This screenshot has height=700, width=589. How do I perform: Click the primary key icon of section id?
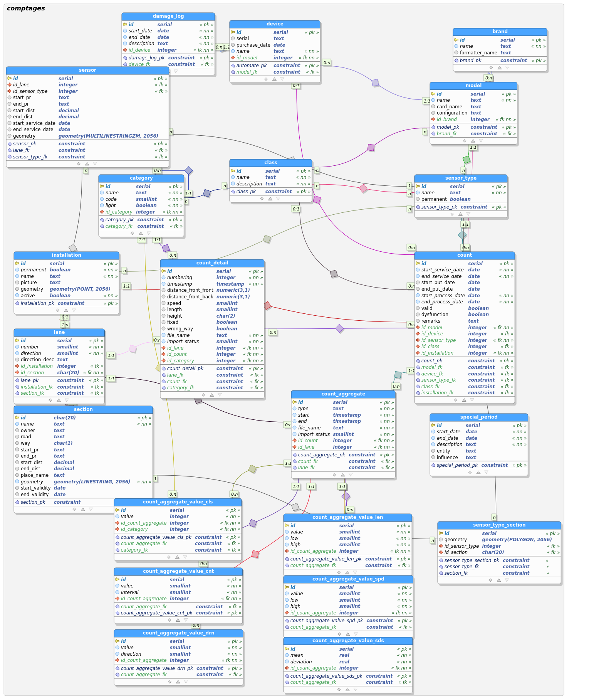pos(17,417)
